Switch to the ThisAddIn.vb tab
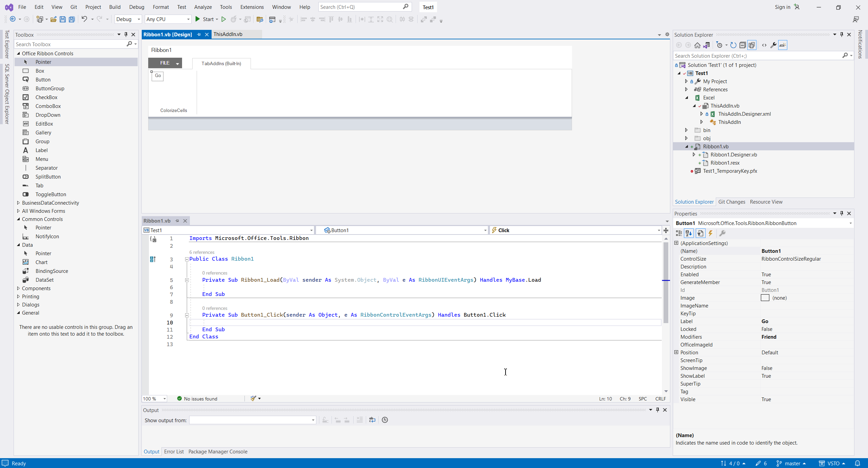Viewport: 868px width, 468px height. point(228,34)
